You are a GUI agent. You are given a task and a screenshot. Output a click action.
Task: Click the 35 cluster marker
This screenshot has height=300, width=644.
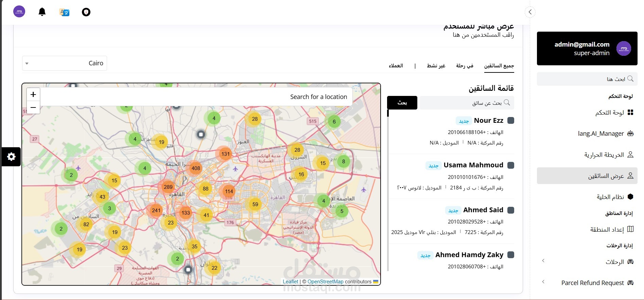194,247
